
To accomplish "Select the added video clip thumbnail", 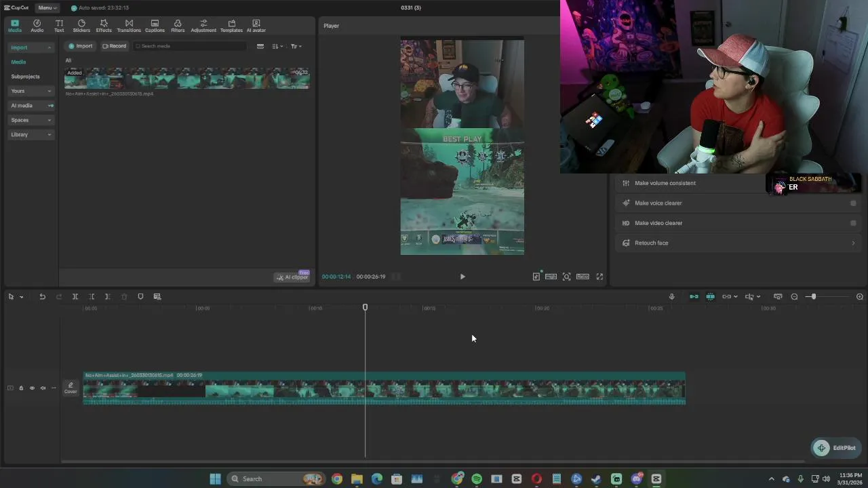I will (186, 79).
